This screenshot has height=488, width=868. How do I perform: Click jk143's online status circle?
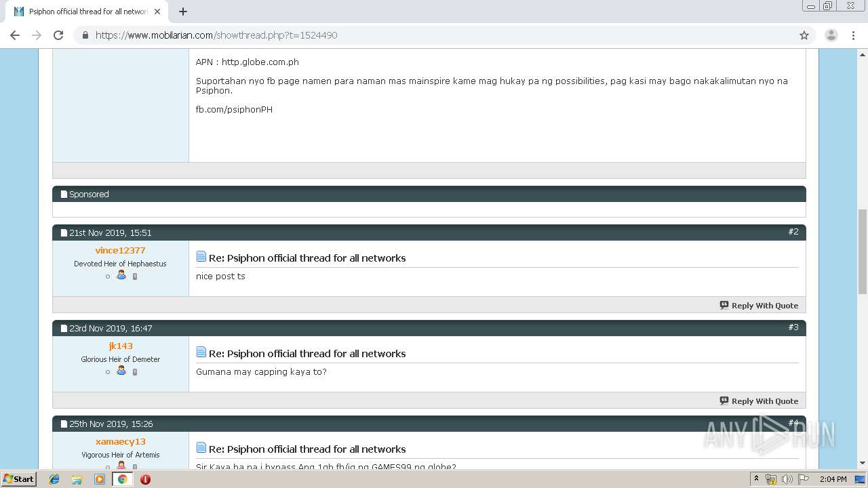108,372
